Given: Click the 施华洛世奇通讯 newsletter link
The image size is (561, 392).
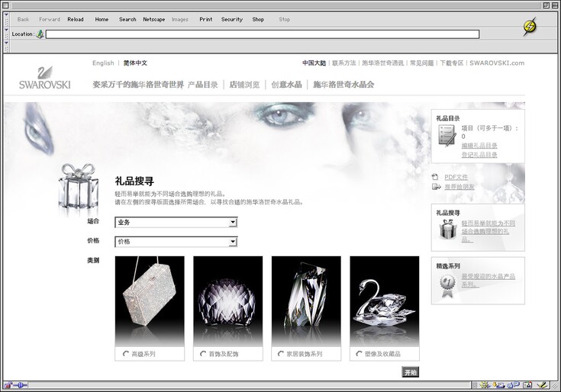Looking at the screenshot, I should click(x=382, y=63).
